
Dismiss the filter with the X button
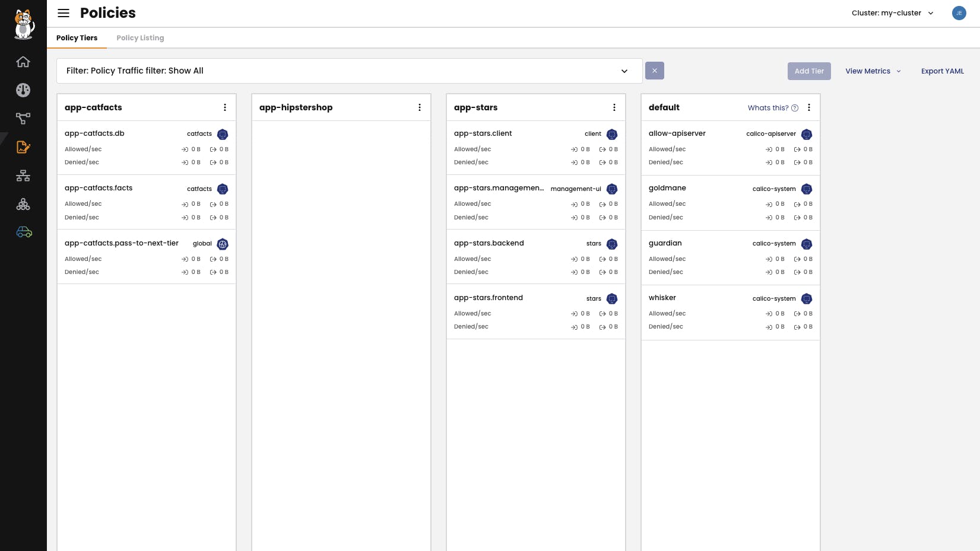(x=654, y=71)
